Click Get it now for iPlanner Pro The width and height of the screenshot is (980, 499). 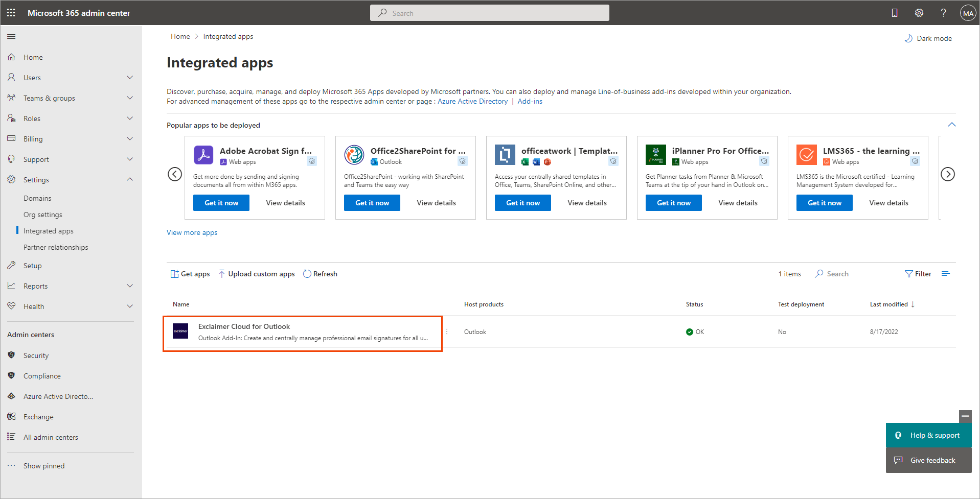coord(674,203)
